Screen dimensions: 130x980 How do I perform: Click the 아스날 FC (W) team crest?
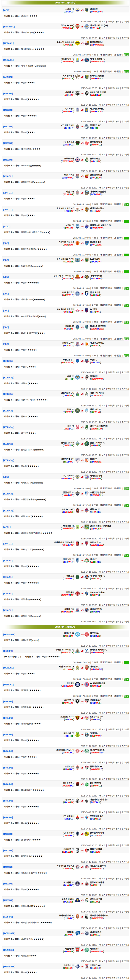pos(77,27)
